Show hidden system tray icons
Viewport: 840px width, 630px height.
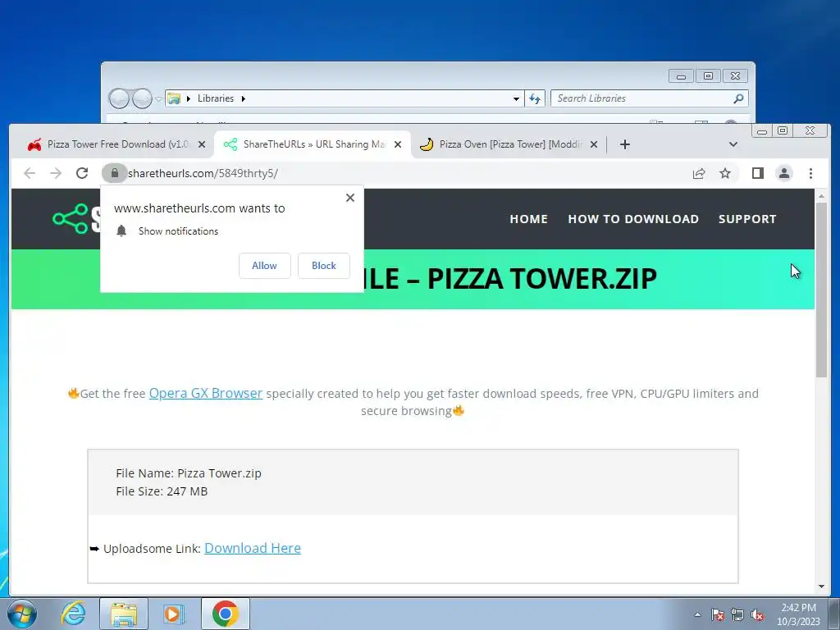pyautogui.click(x=697, y=614)
